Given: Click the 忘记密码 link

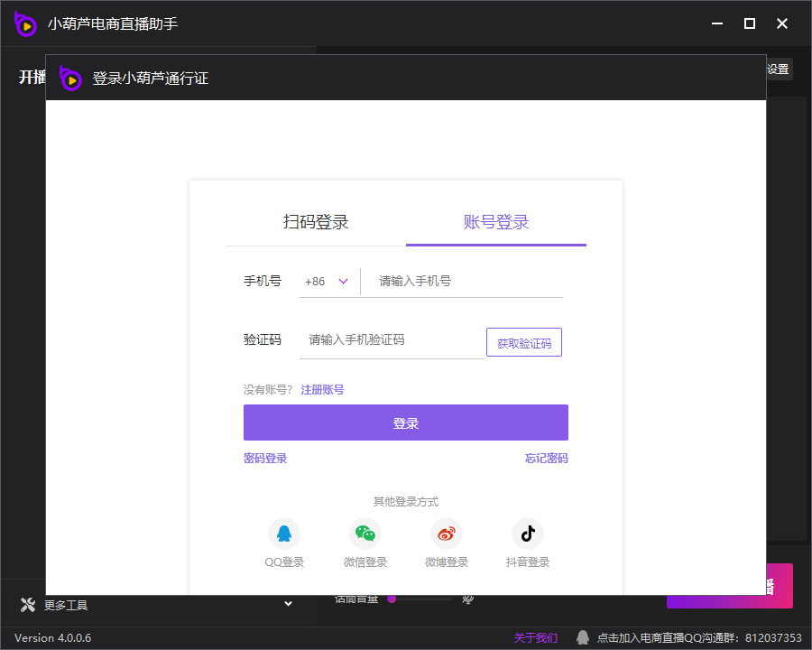Looking at the screenshot, I should 547,459.
